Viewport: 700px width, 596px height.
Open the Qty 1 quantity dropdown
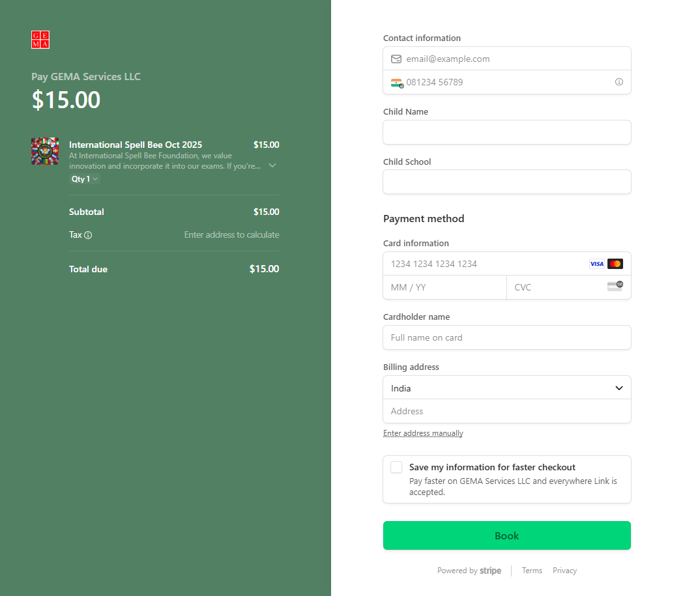[85, 179]
